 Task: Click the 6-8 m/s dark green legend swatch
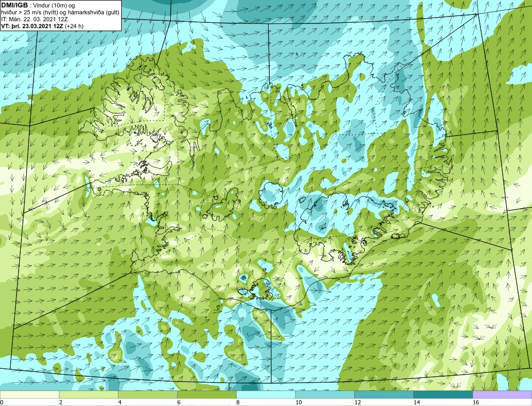[x=206, y=394]
